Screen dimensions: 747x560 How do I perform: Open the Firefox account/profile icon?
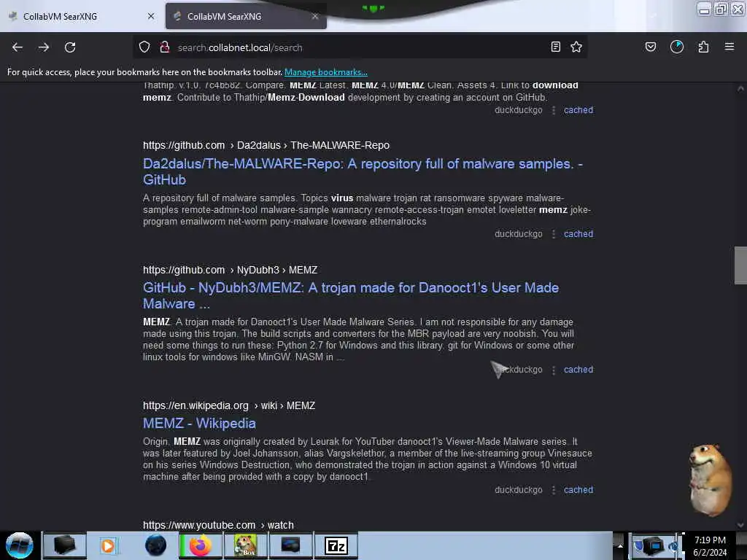pos(676,47)
